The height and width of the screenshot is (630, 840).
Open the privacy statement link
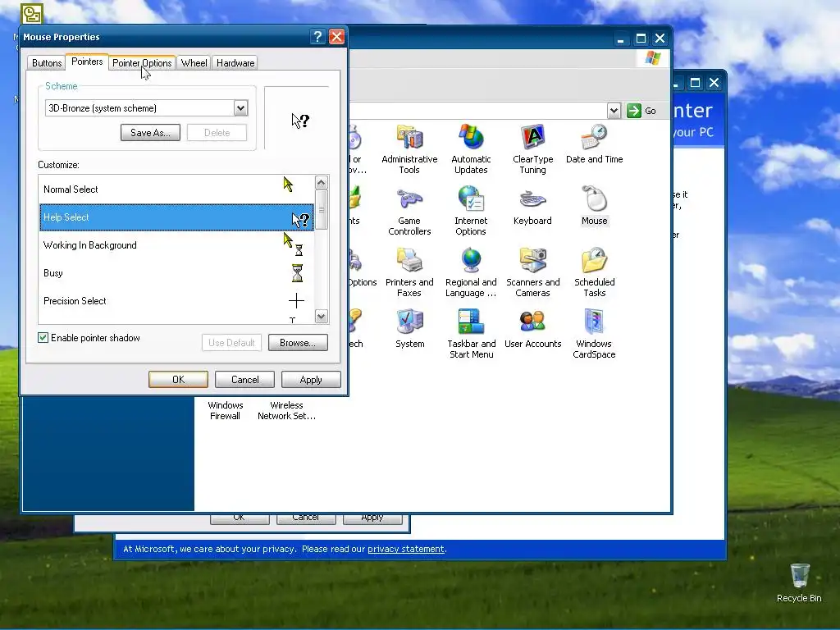[405, 549]
